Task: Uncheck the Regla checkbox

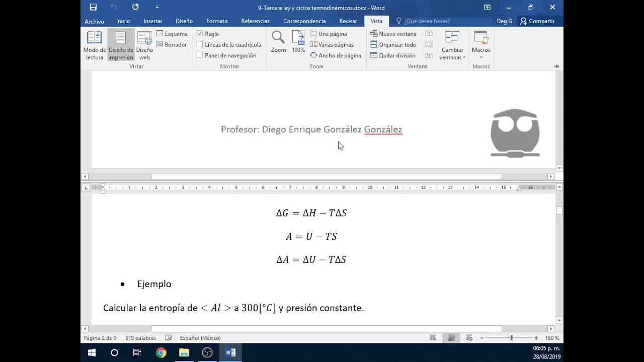Action: pos(200,34)
